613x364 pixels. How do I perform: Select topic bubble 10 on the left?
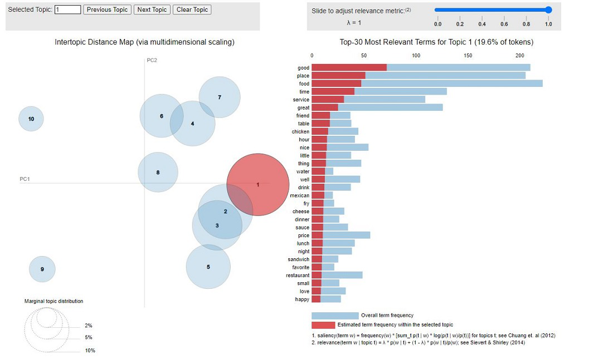coord(31,119)
